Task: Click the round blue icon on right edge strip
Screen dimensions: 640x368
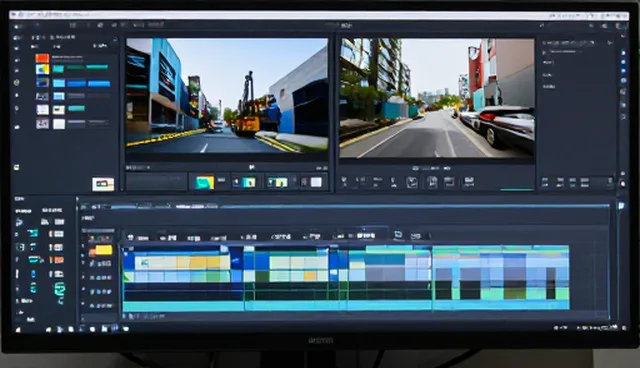Action: tap(623, 81)
